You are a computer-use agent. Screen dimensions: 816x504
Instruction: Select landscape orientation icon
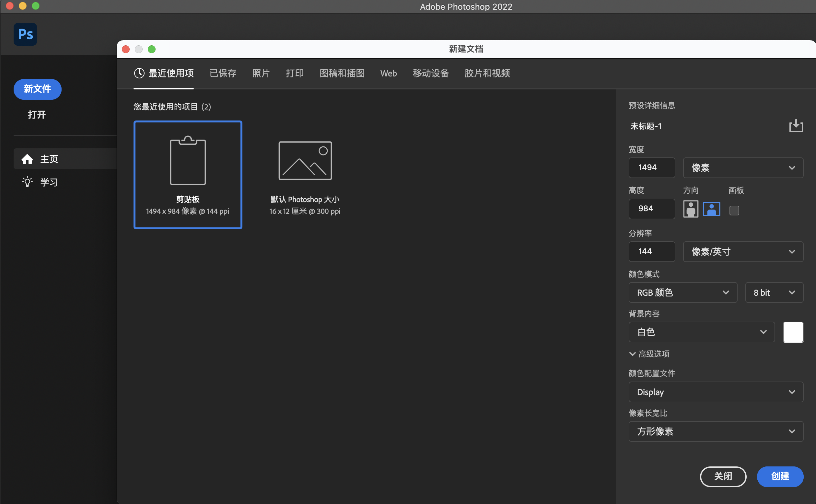[712, 209]
